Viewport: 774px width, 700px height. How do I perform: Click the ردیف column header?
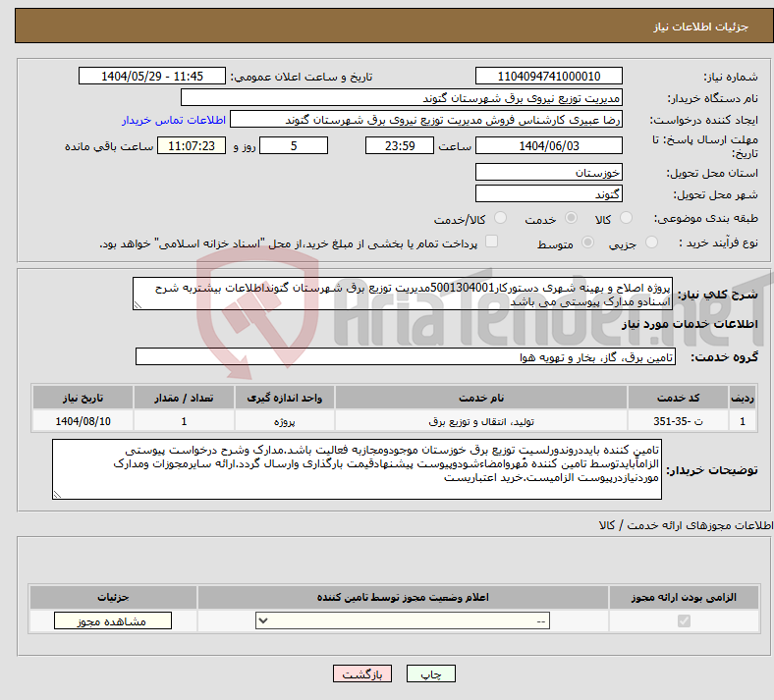coord(743,398)
